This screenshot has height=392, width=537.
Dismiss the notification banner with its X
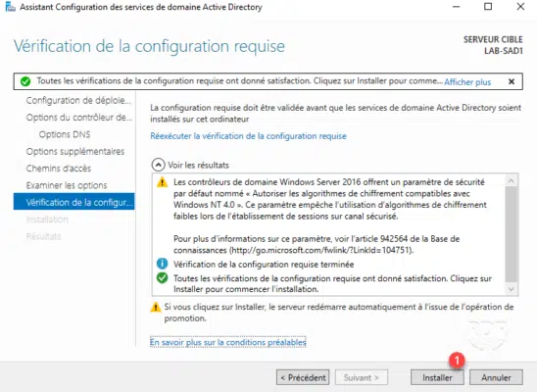512,81
